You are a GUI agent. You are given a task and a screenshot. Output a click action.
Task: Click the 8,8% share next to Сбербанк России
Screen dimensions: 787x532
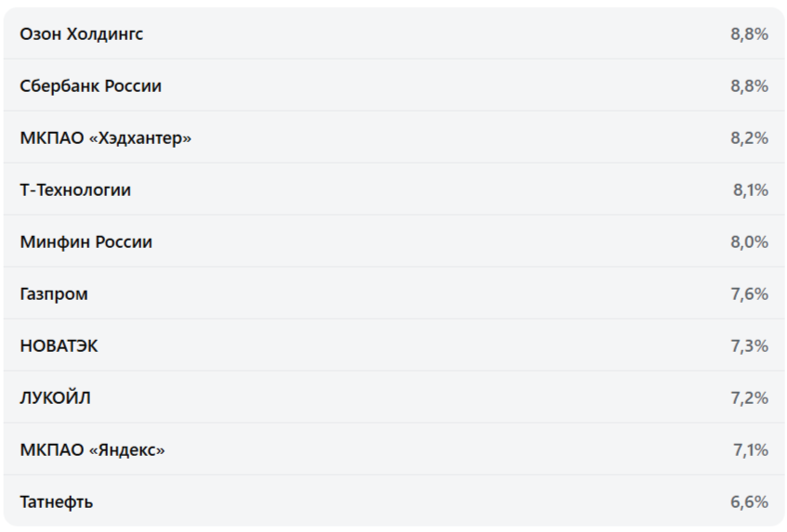749,86
